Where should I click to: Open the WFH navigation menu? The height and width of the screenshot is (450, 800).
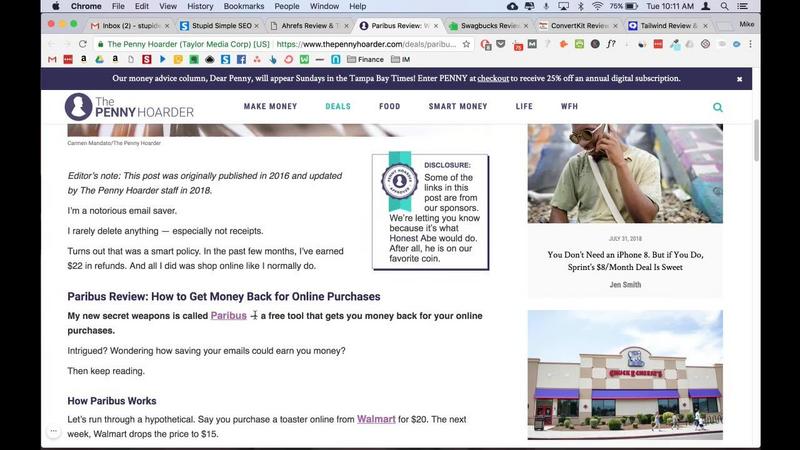(569, 106)
